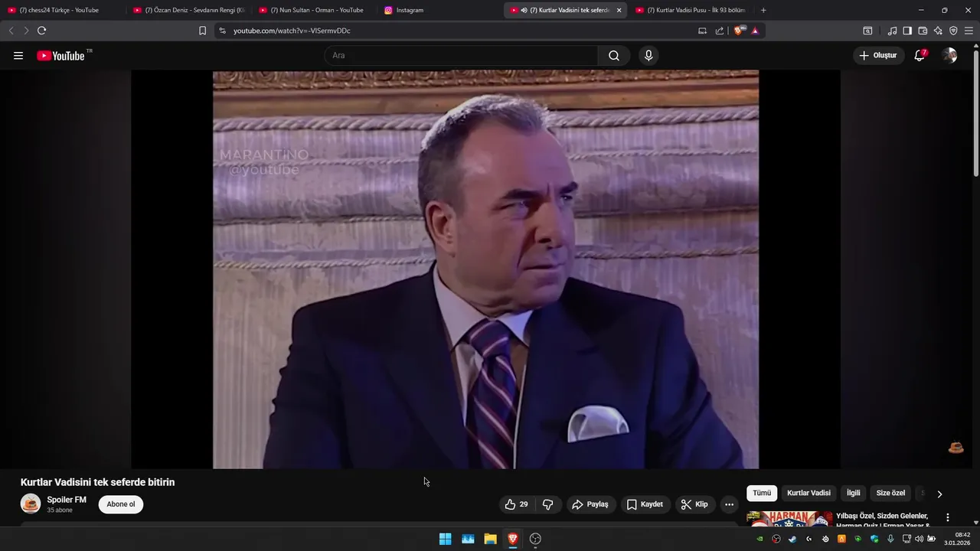The width and height of the screenshot is (980, 551).
Task: Open volume control in system tray
Action: tap(919, 539)
